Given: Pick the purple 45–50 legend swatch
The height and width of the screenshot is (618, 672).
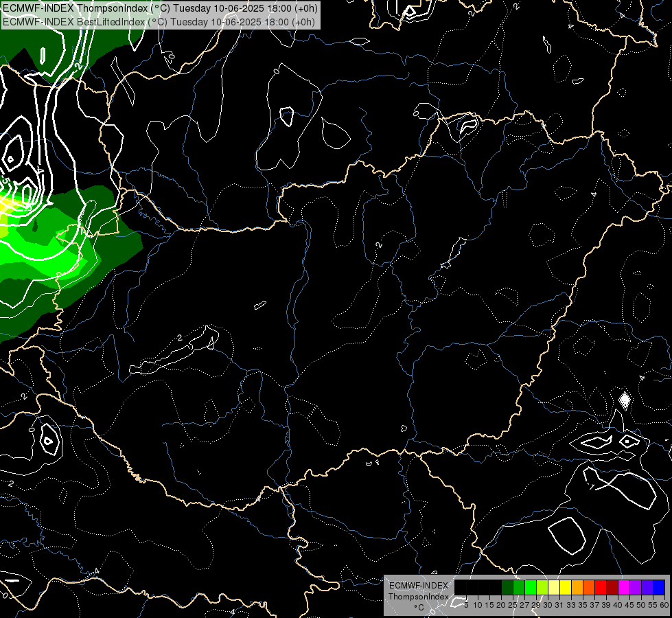Looking at the screenshot, I should (x=636, y=587).
